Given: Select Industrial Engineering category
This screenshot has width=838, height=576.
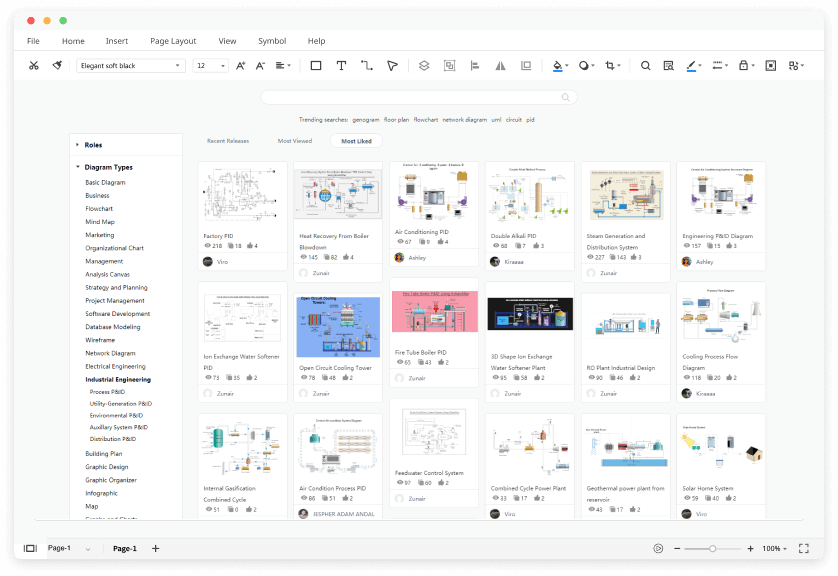Looking at the screenshot, I should 118,380.
